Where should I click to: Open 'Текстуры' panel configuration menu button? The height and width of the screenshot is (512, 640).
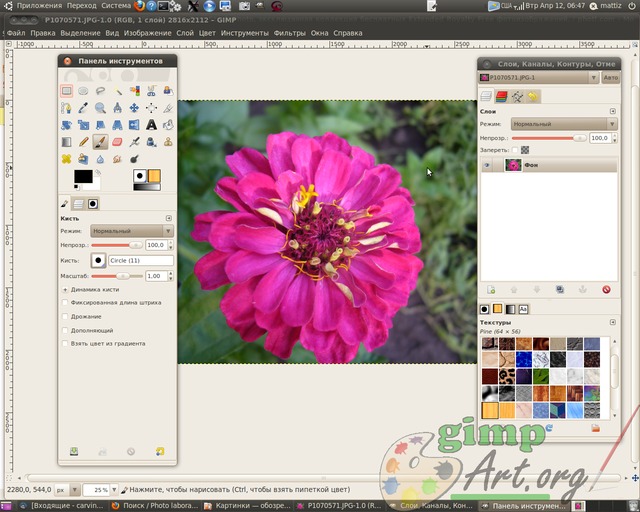613,322
